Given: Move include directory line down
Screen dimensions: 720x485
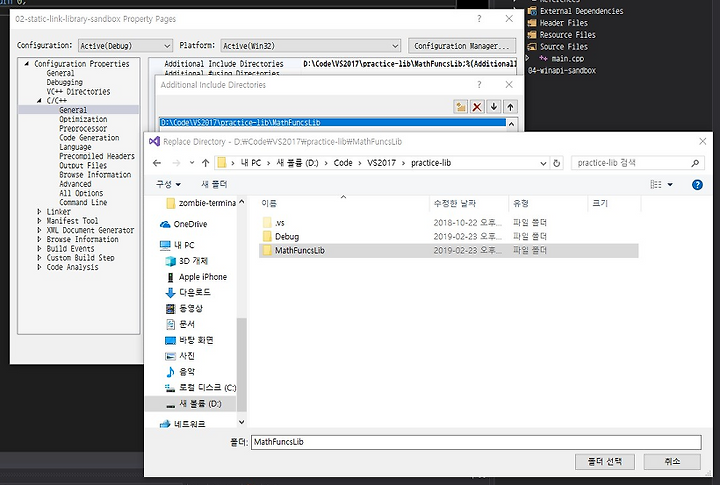Looking at the screenshot, I should coord(494,107).
